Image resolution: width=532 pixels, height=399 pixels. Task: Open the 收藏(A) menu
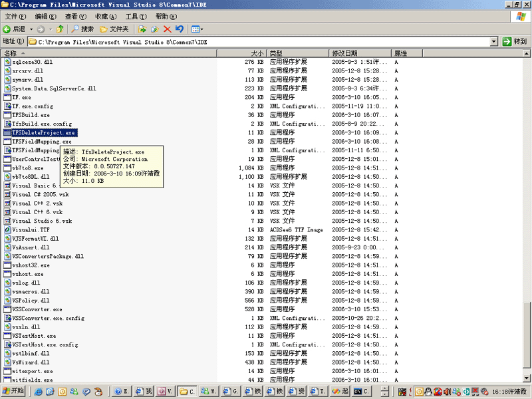[x=106, y=16]
